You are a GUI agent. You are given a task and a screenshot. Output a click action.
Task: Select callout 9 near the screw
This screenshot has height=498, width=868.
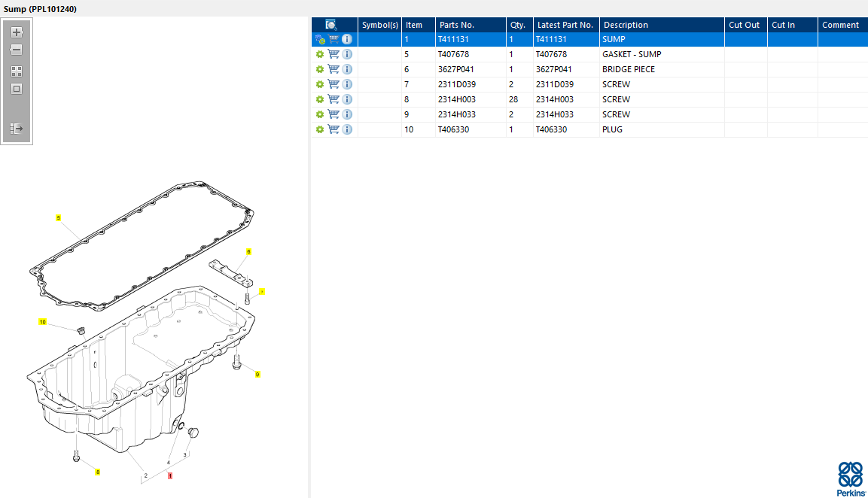click(x=257, y=375)
